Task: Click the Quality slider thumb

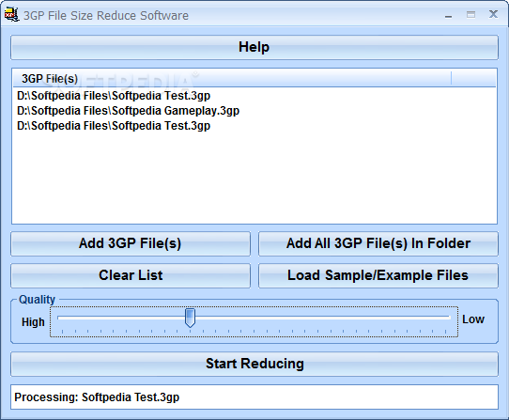Action: coord(190,318)
